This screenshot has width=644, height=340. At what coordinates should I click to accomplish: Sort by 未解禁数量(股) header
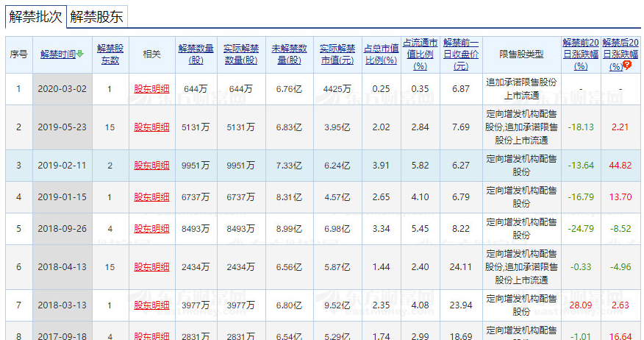tap(289, 54)
